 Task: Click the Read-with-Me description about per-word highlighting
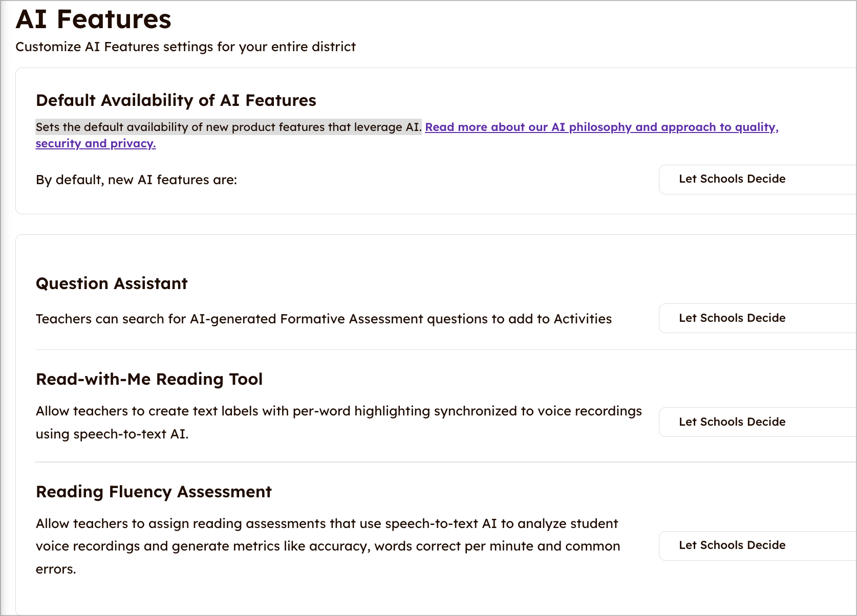[338, 411]
